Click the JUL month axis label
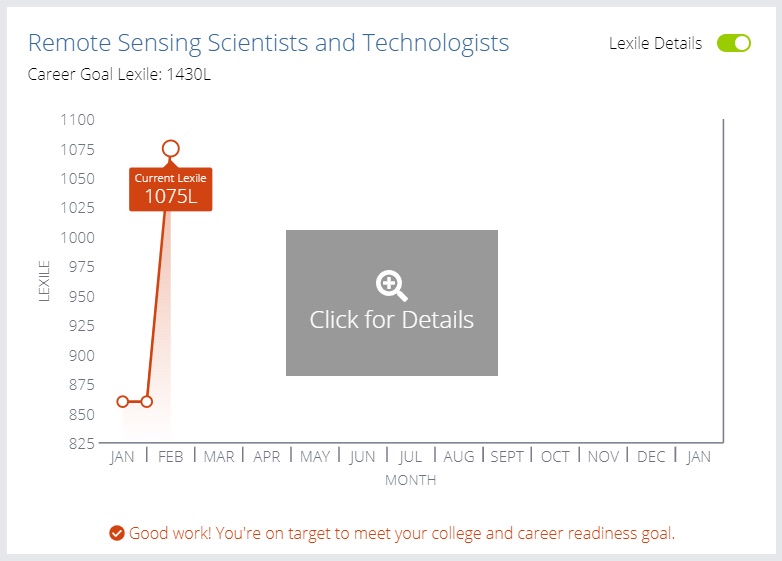The image size is (782, 561). 410,457
